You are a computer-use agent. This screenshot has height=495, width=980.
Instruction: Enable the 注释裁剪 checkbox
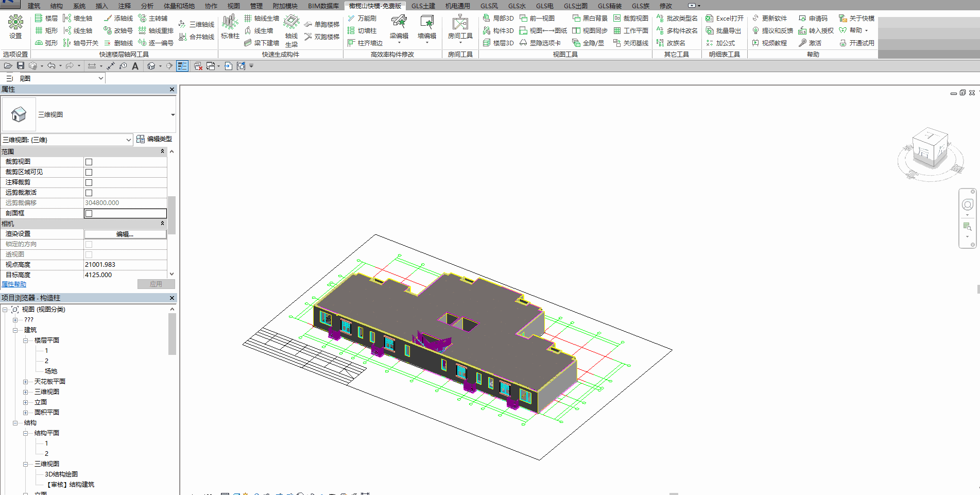click(89, 182)
